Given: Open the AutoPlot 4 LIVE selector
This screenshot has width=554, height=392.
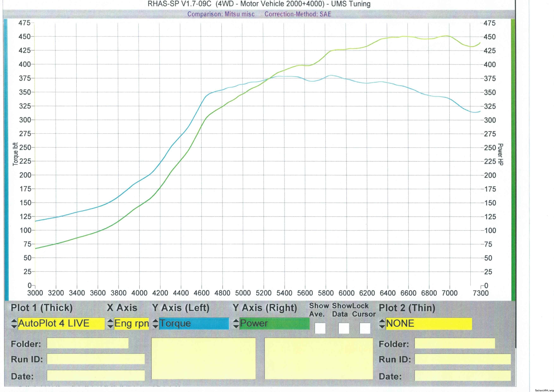Looking at the screenshot, I should tap(61, 324).
